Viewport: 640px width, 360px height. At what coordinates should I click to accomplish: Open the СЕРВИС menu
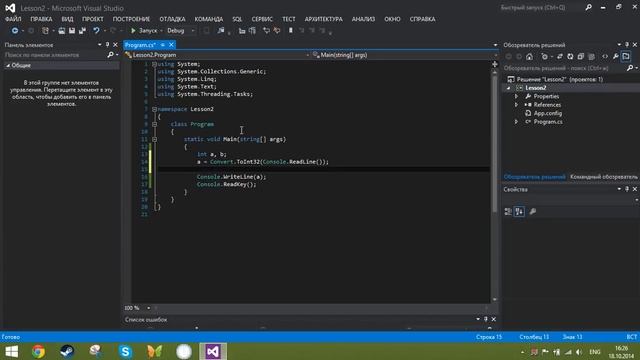pos(262,19)
